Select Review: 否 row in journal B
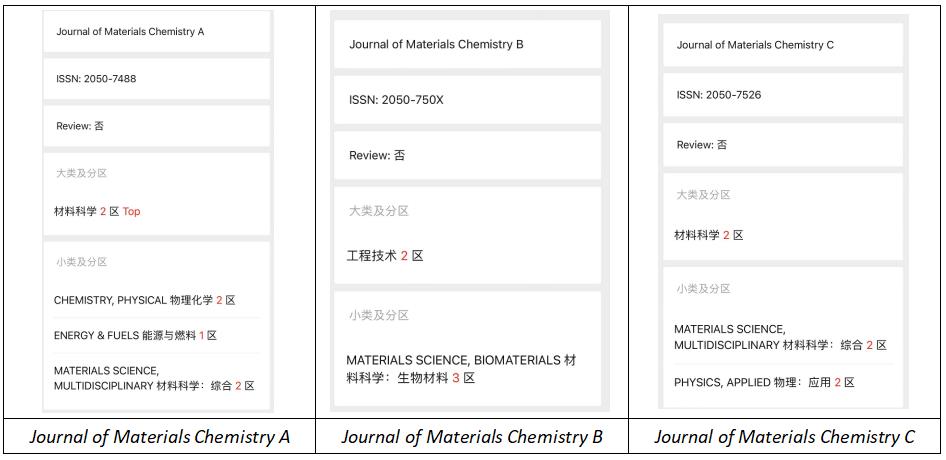This screenshot has width=946, height=460. tap(468, 155)
